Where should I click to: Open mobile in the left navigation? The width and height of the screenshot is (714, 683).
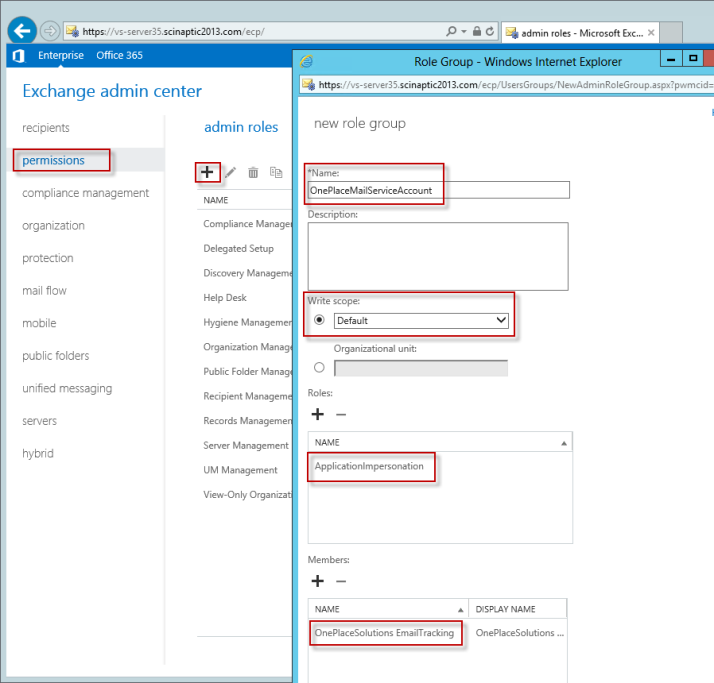pos(39,323)
